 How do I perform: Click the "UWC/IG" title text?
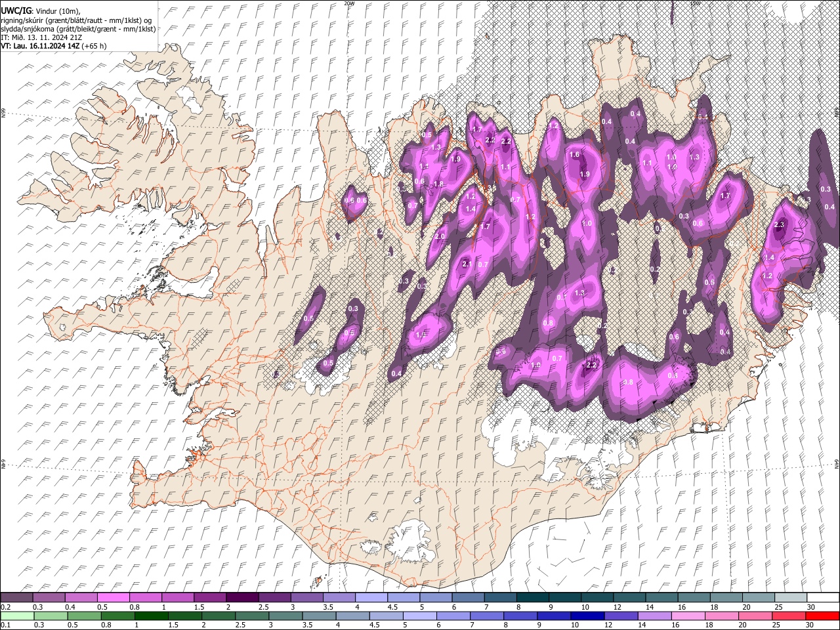(x=16, y=11)
